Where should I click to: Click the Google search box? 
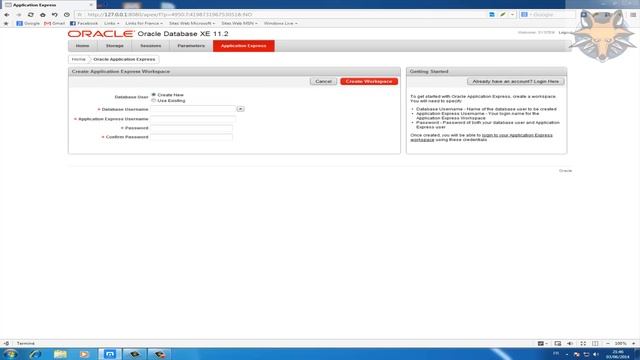point(547,15)
